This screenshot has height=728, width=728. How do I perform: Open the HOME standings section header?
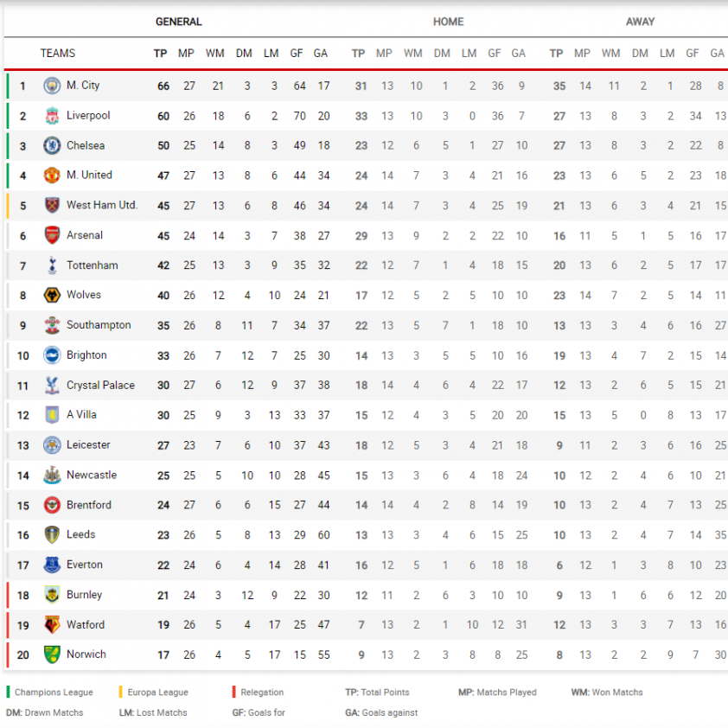pyautogui.click(x=449, y=22)
